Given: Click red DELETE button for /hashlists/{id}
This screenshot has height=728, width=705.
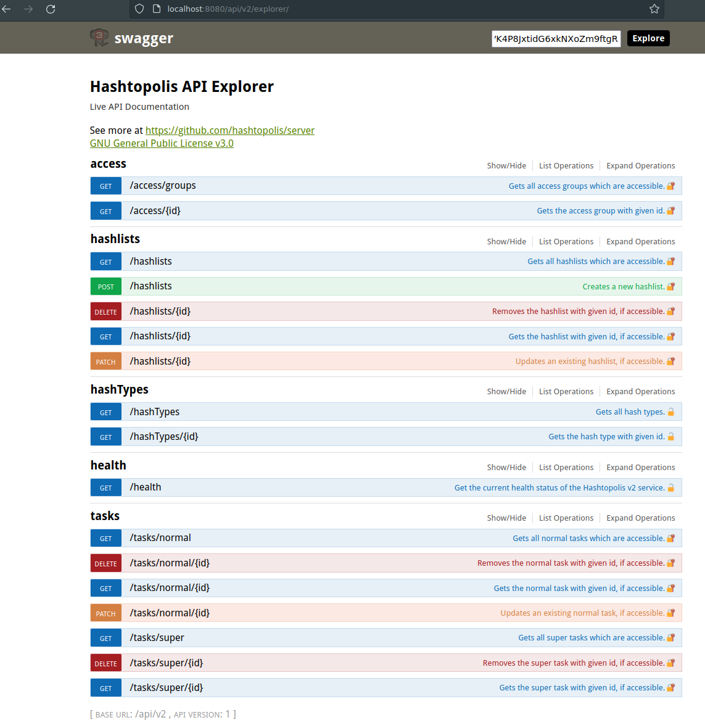Looking at the screenshot, I should (106, 312).
